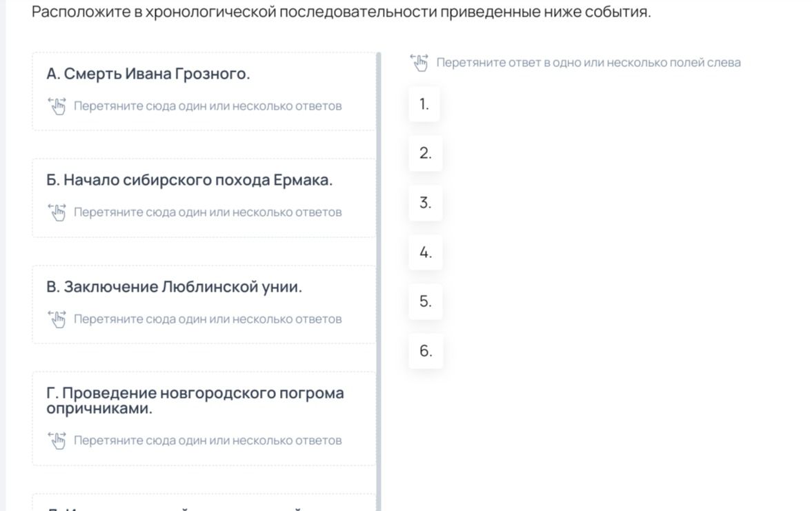Image resolution: width=812 pixels, height=511 pixels.
Task: Click drag-hand icon under Начало сибирского похода Ермака
Action: tap(57, 212)
